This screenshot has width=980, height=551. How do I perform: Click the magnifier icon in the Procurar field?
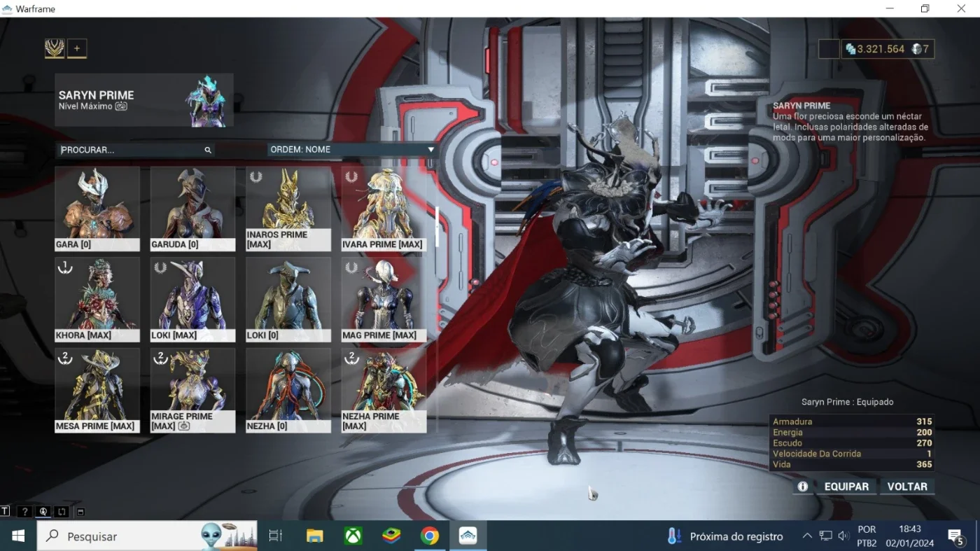pos(208,150)
